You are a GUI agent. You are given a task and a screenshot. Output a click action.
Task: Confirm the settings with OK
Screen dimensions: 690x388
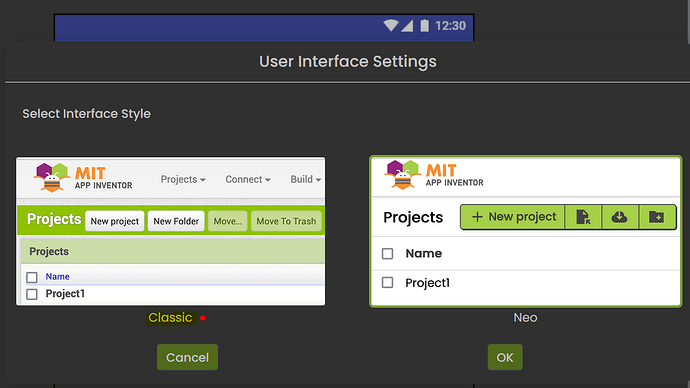tap(505, 357)
